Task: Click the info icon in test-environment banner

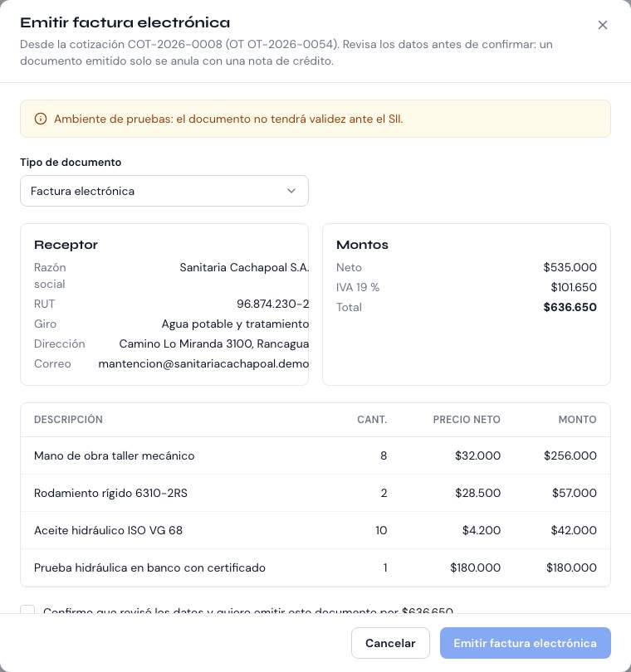Action: (x=41, y=119)
